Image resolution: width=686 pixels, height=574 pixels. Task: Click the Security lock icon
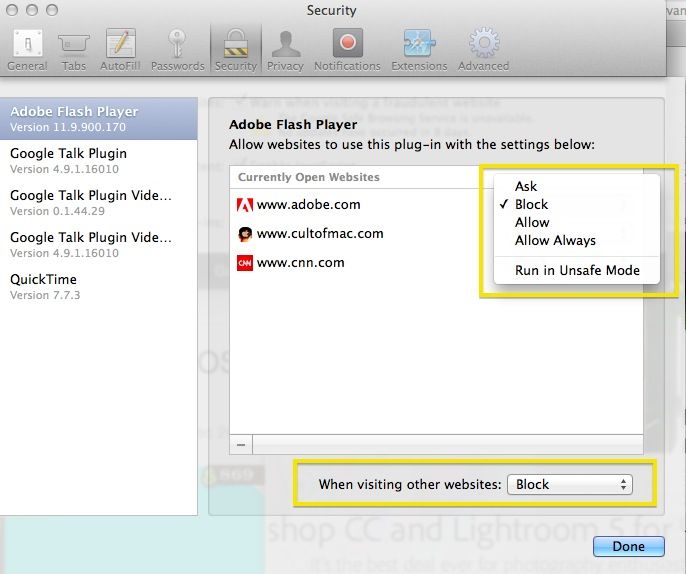[235, 49]
